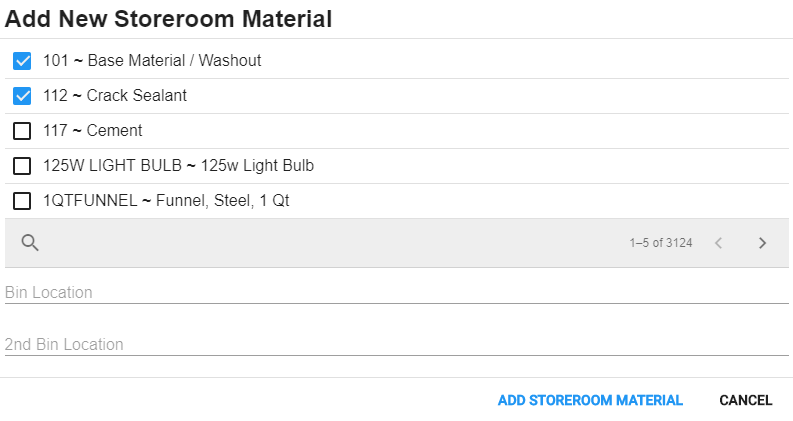793x421 pixels.
Task: Uncheck the 101 Base Material / Washout checkbox
Action: click(22, 61)
